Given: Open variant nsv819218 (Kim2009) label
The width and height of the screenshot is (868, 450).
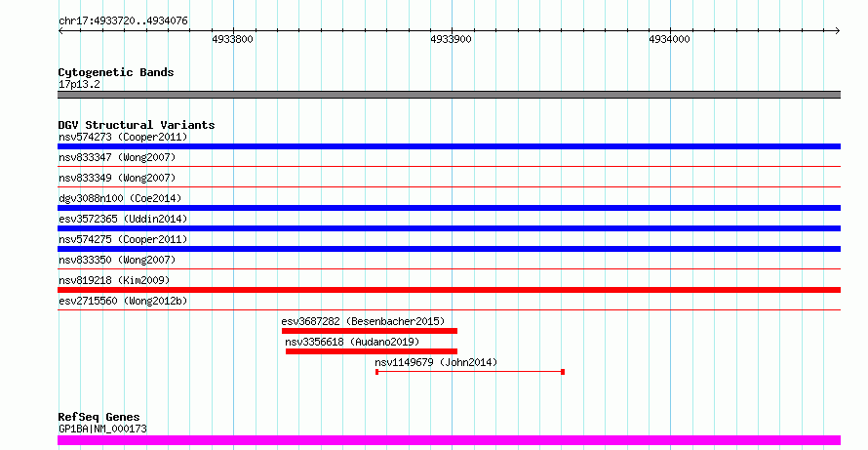Looking at the screenshot, I should point(114,280).
